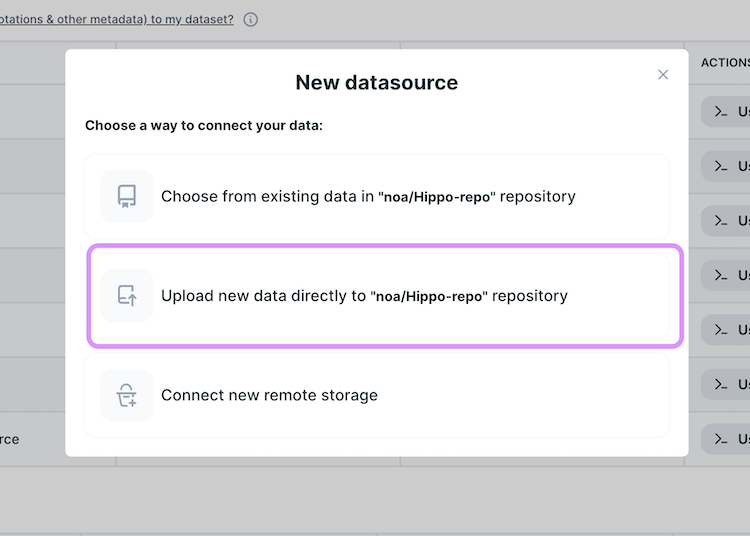Select "Choose from existing data" option text
This screenshot has height=536, width=750.
pyautogui.click(x=368, y=197)
